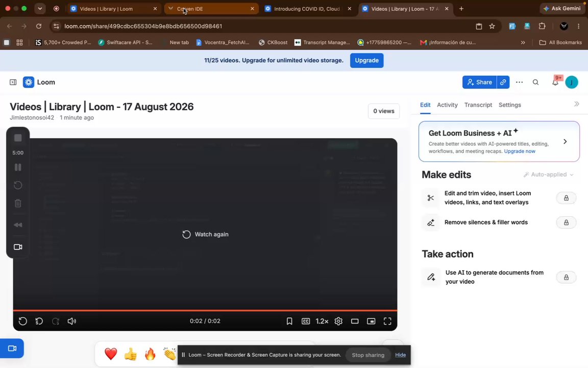Replay video with the restart icon
The image size is (588, 368).
[x=22, y=321]
